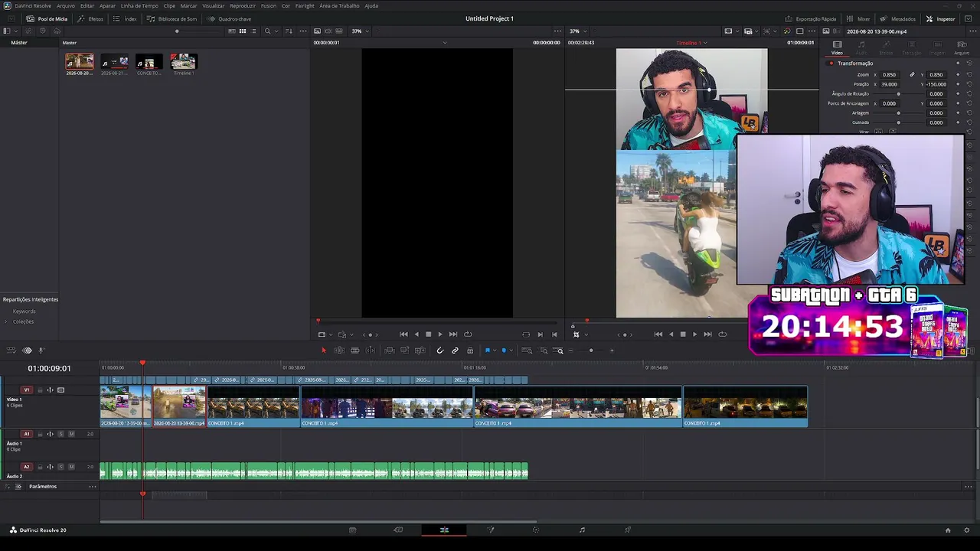Viewport: 980px width, 551px height.
Task: Open project settings gear icon
Action: tap(967, 530)
